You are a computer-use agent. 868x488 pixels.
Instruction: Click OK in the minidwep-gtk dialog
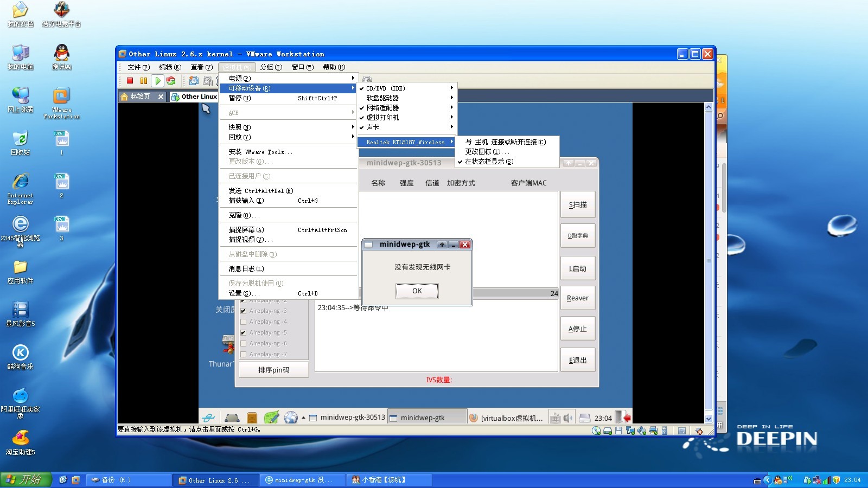pyautogui.click(x=417, y=291)
